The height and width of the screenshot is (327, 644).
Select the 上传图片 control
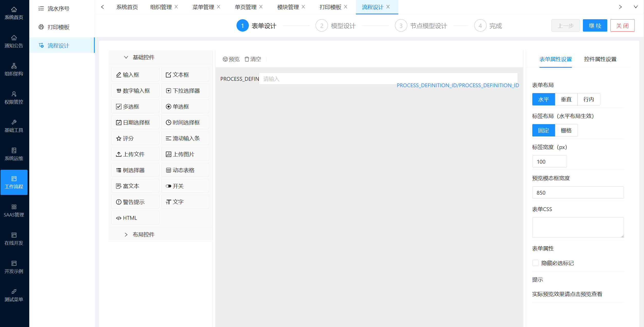point(185,154)
